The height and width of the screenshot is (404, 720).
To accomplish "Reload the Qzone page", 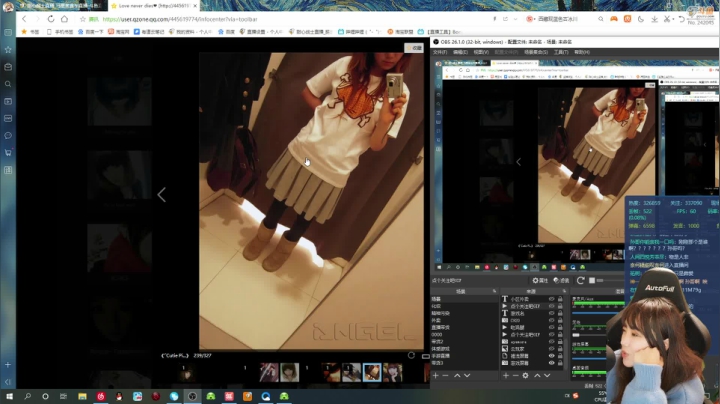I will [x=51, y=19].
